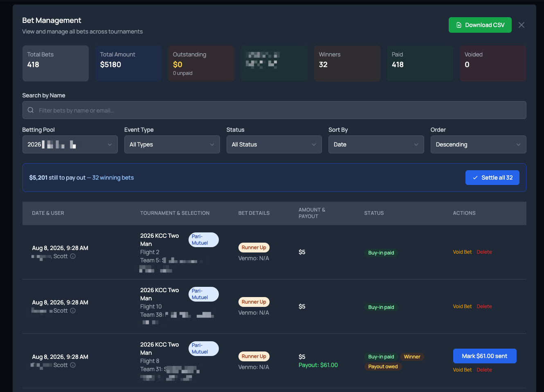Open the All Status dropdown
The image size is (544, 392).
point(274,144)
